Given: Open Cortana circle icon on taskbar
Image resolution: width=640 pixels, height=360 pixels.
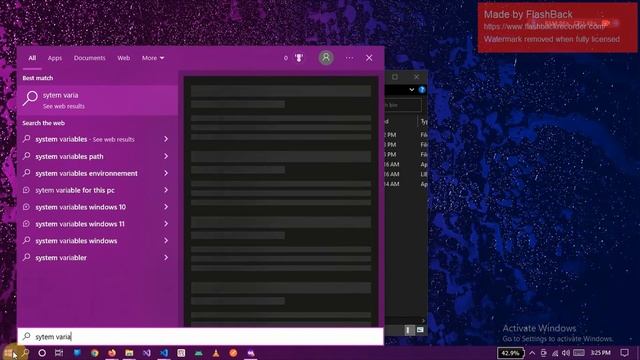Looking at the screenshot, I should [x=42, y=353].
